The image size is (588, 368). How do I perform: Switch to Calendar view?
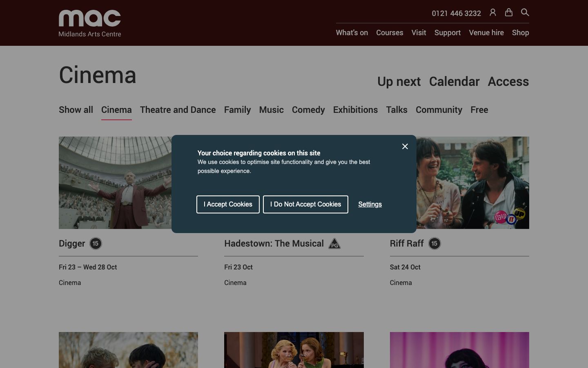[454, 82]
